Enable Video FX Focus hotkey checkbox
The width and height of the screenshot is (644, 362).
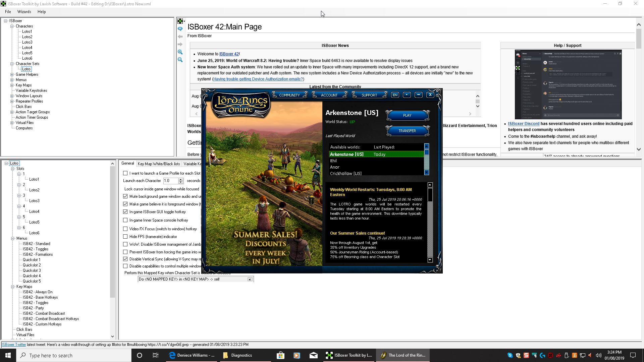coord(125,229)
